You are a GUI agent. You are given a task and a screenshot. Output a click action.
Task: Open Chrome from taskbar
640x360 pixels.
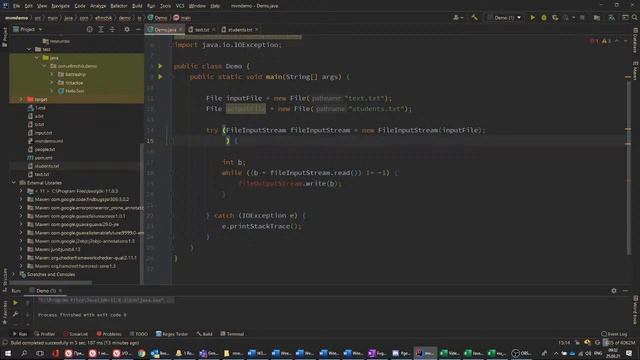click(141, 353)
